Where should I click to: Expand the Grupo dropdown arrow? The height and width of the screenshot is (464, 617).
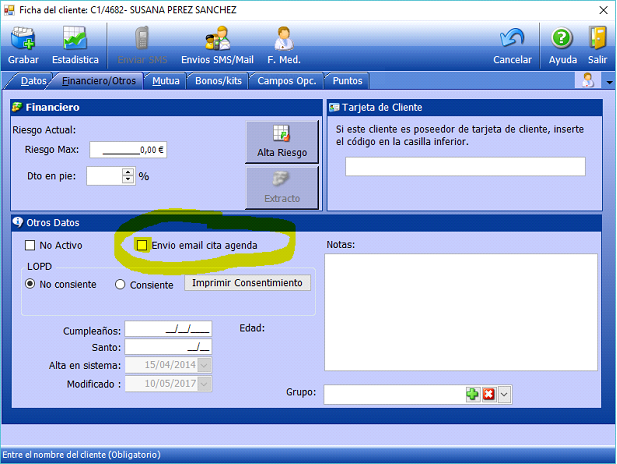click(504, 394)
